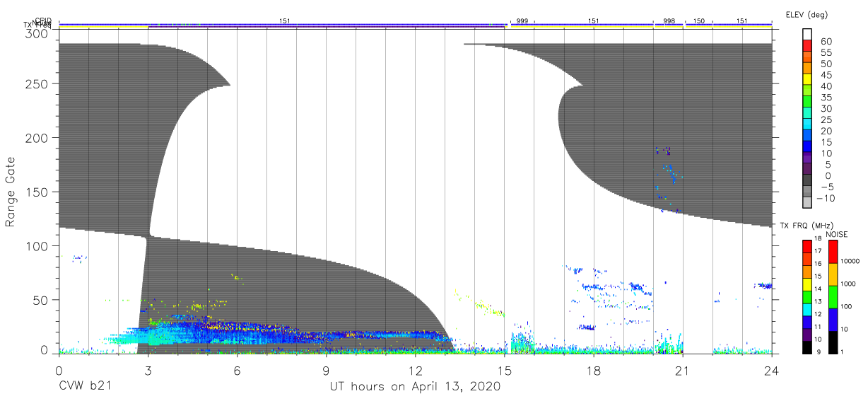Click the '24' tick on UT hours axis
This screenshot has width=868, height=401.
(772, 369)
